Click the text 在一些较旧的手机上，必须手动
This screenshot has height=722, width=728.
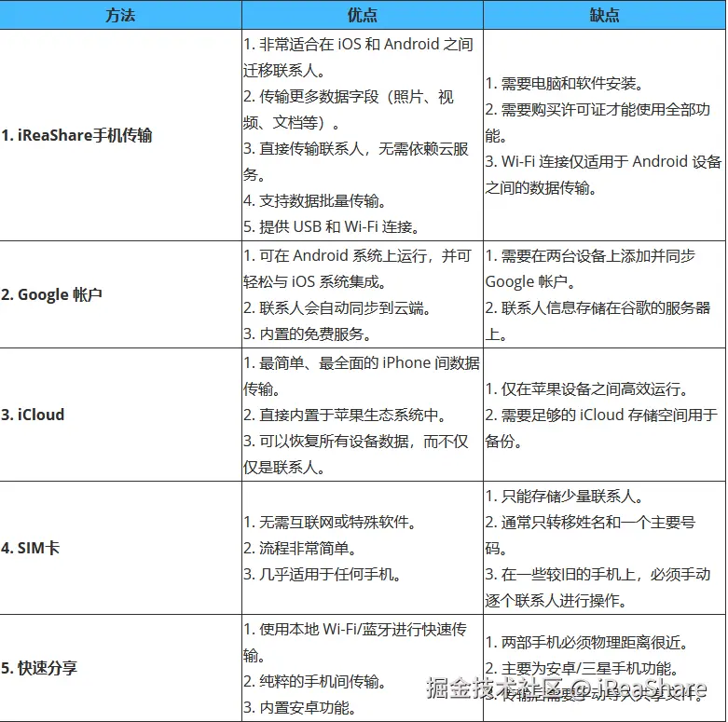pyautogui.click(x=606, y=575)
